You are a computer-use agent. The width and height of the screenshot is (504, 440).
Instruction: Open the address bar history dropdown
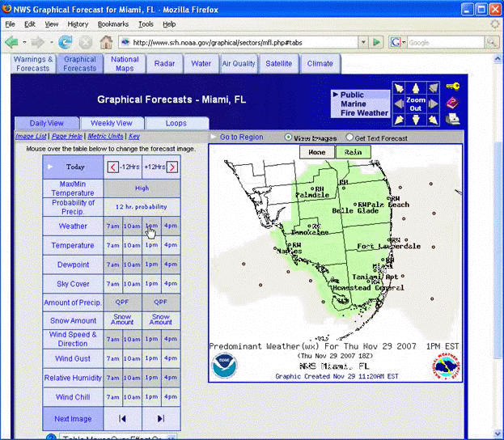pyautogui.click(x=363, y=42)
